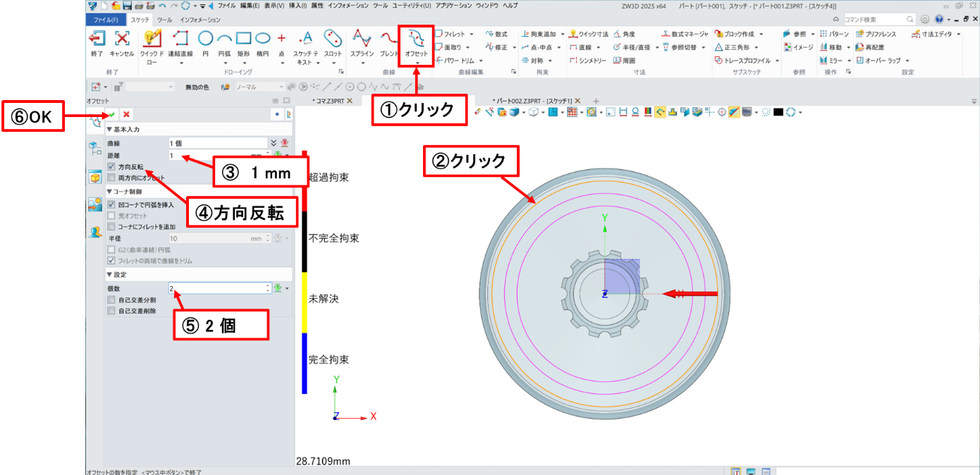Image resolution: width=980 pixels, height=475 pixels.
Task: Click the undo arrow in quick access bar
Action: 161,5
